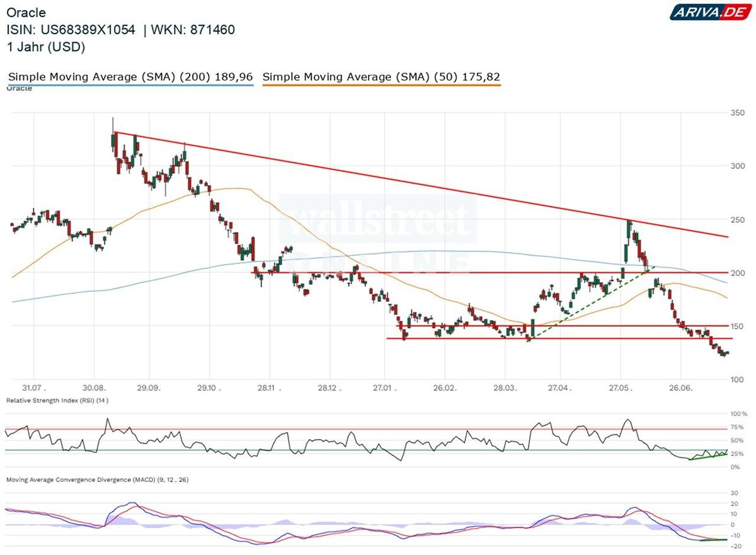Screen dimensions: 756x555
Task: Click the 26.02. date axis label
Action: (444, 389)
